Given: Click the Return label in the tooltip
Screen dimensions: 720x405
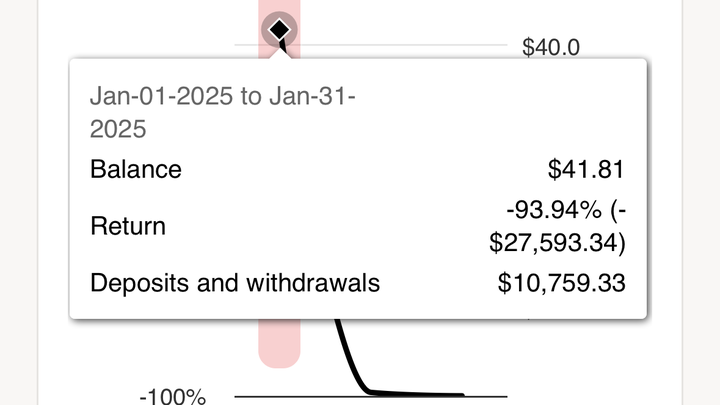Looking at the screenshot, I should click(128, 226).
